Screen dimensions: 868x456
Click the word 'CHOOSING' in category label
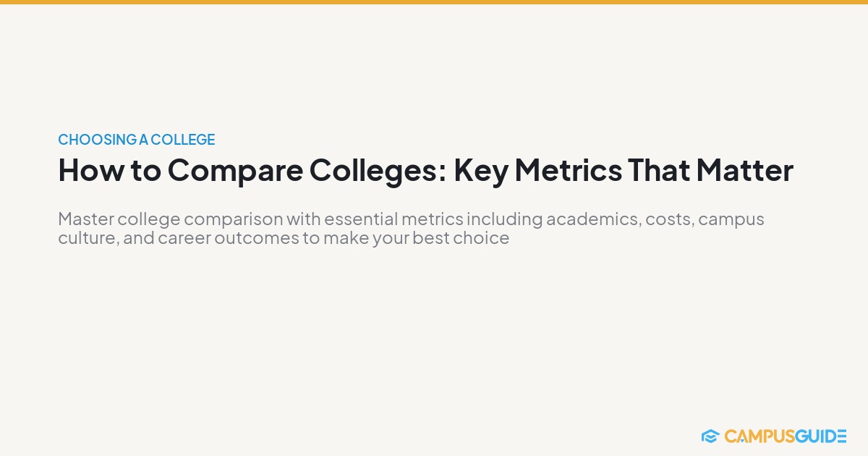click(97, 140)
